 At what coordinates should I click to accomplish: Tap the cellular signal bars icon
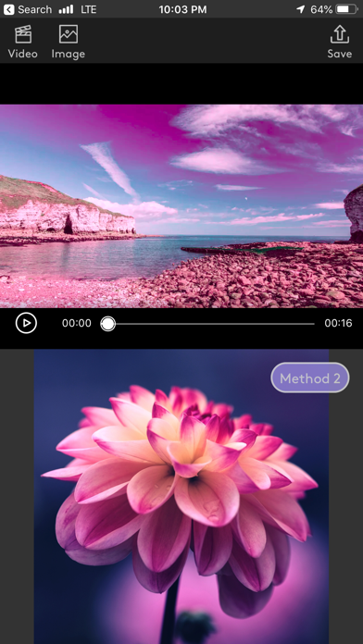tap(66, 9)
